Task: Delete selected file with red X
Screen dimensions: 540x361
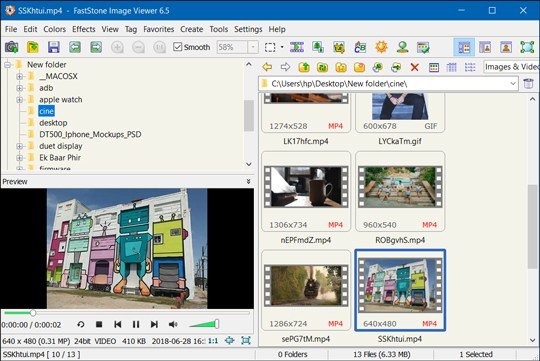Action: click(415, 67)
